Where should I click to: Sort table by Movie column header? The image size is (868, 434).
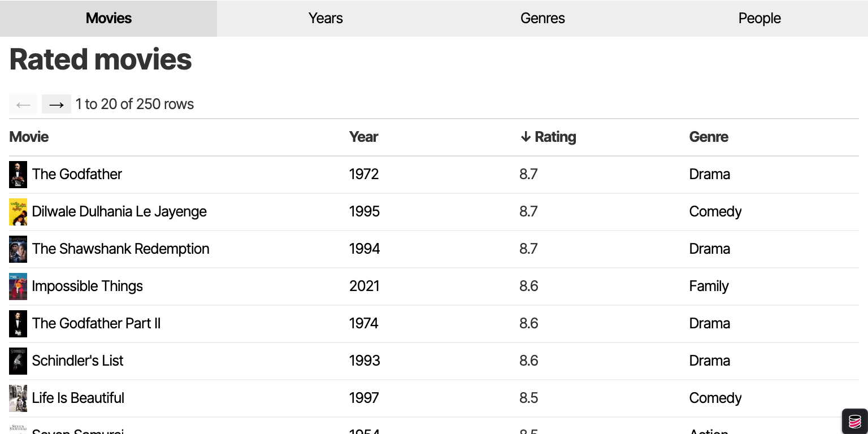point(29,137)
